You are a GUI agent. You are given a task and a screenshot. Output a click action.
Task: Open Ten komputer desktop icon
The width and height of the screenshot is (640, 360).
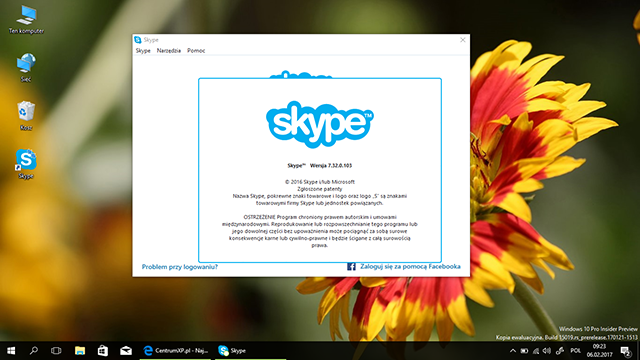pos(26,20)
